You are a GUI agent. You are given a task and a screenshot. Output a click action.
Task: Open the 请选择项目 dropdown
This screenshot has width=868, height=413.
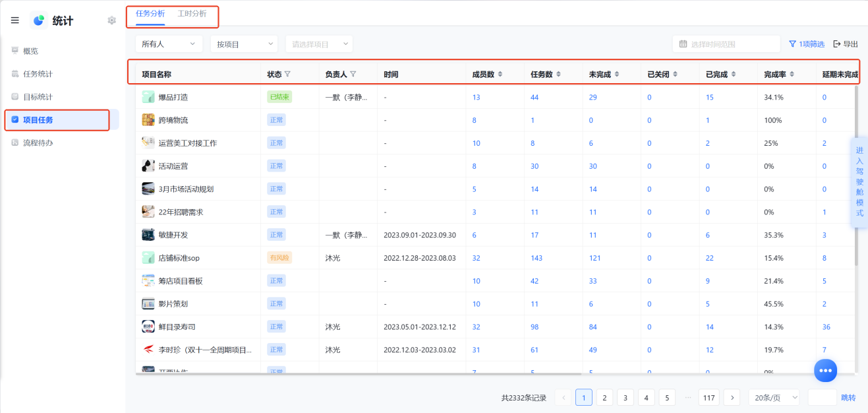pyautogui.click(x=319, y=44)
